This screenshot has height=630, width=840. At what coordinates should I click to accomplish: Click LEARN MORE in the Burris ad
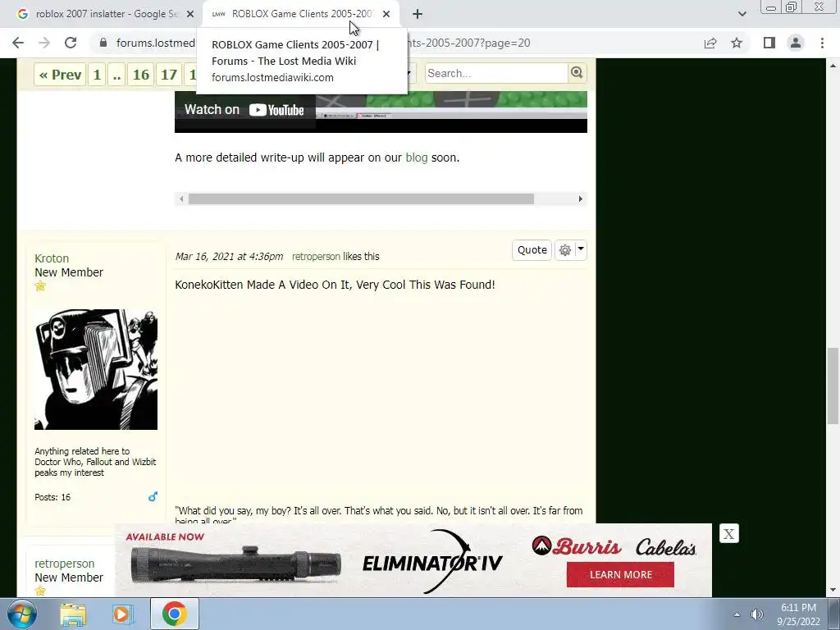pos(620,574)
